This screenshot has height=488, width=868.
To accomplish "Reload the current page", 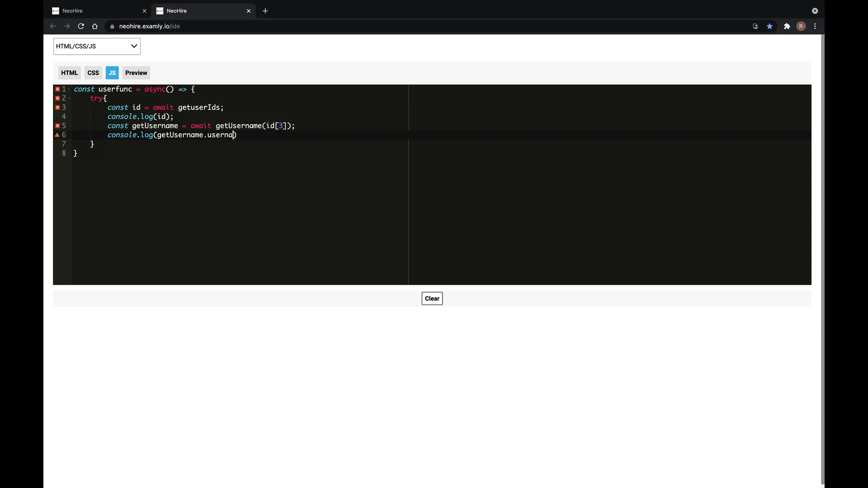I will point(81,26).
